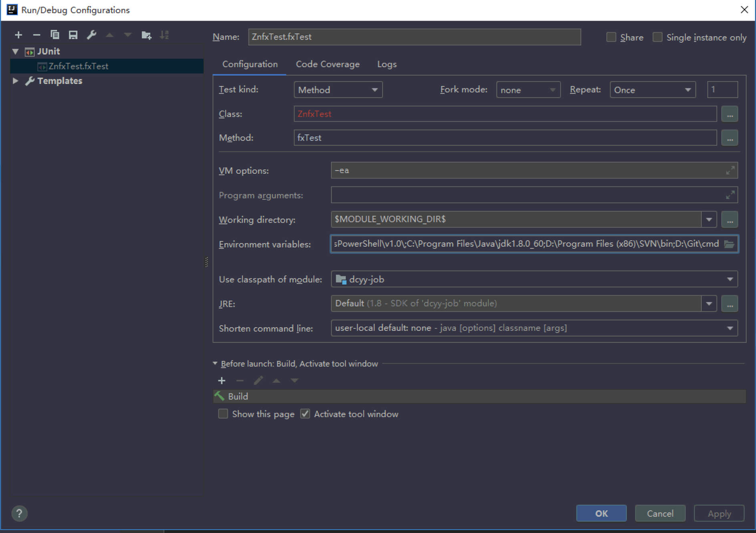The width and height of the screenshot is (756, 533).
Task: Add a new run configuration
Action: [x=18, y=35]
